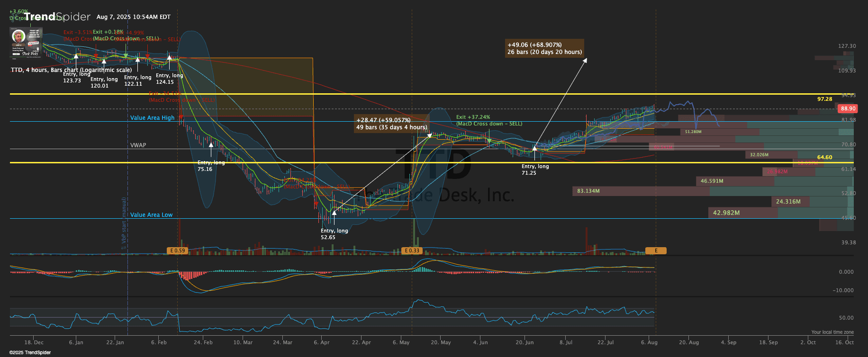Click the Entry, long 123.73 label
The width and height of the screenshot is (868, 357).
click(76, 77)
